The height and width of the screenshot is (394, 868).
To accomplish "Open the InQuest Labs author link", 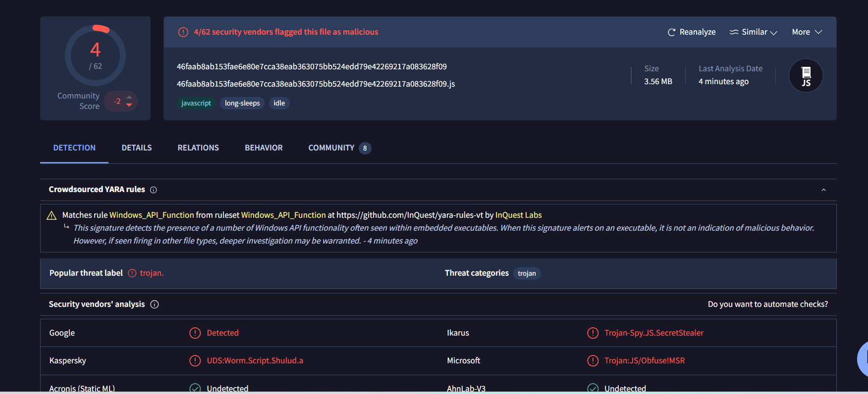I will [519, 215].
